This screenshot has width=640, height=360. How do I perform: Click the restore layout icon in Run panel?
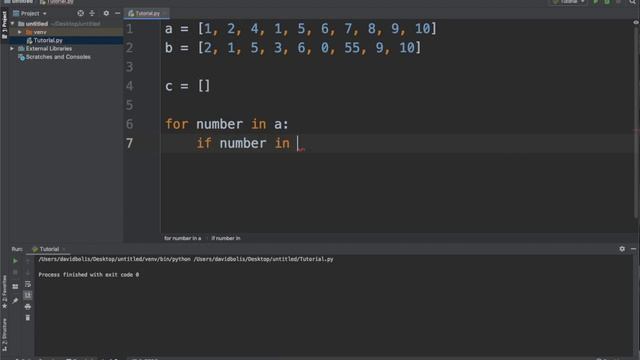(x=15, y=287)
